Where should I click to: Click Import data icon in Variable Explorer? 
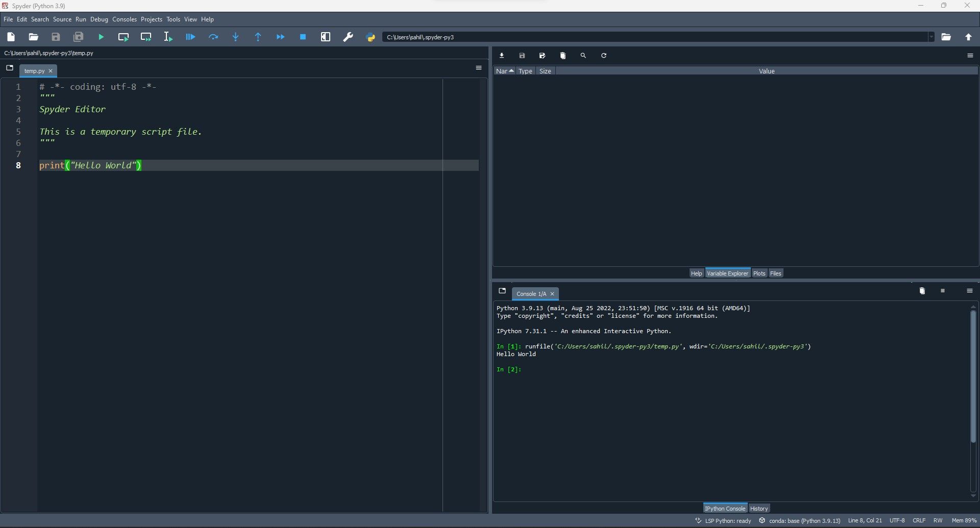pyautogui.click(x=502, y=56)
